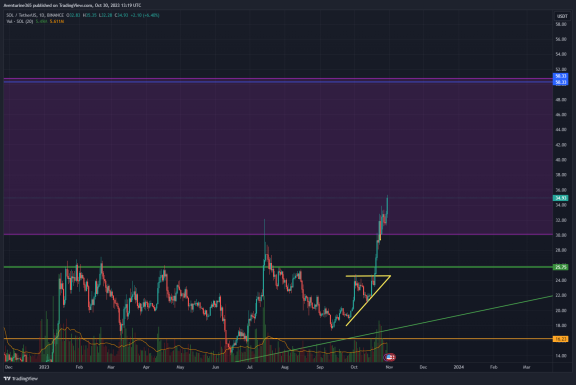
Task: Click the 2023 label on time axis
Action: 44,367
